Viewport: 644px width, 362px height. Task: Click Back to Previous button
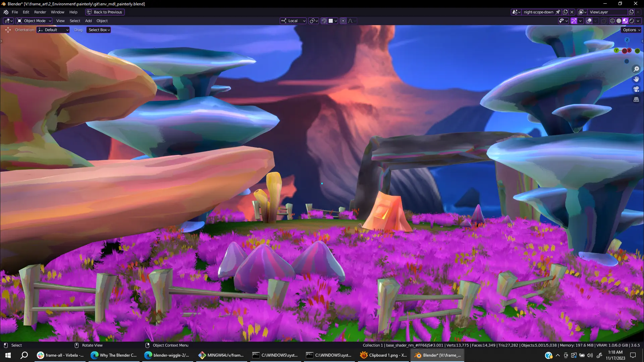point(105,12)
